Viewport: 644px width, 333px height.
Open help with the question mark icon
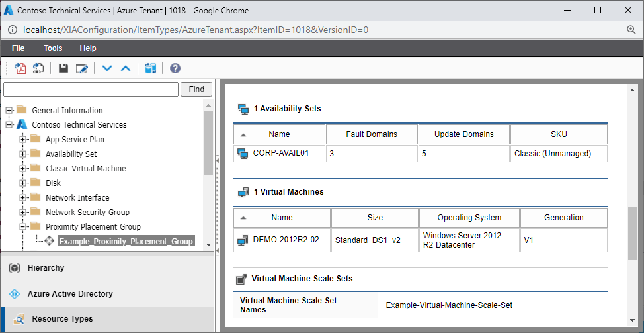click(175, 68)
